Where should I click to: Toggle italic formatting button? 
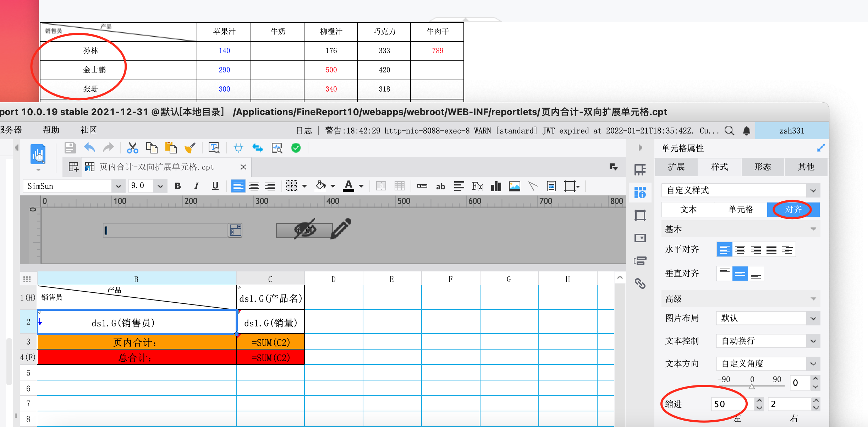click(x=196, y=186)
